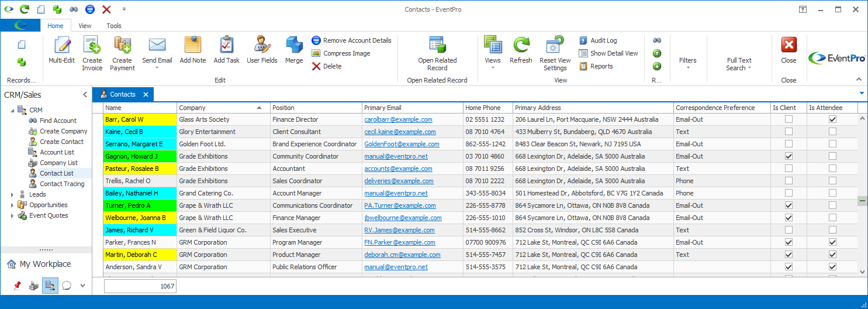Click the green cubes icon in the Records group
This screenshot has width=868, height=309.
point(22,62)
